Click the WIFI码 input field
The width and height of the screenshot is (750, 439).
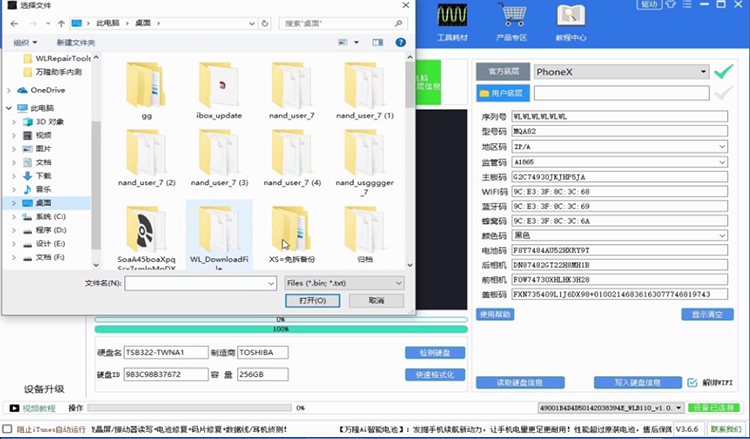coord(620,192)
